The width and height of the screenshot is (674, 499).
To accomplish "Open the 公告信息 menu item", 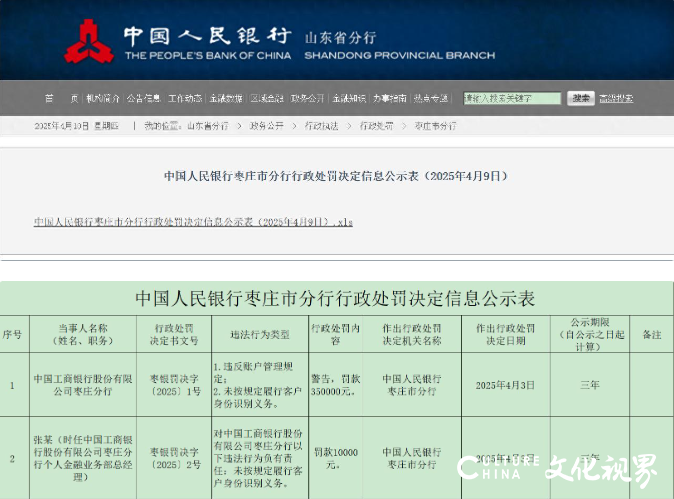I will click(x=144, y=98).
